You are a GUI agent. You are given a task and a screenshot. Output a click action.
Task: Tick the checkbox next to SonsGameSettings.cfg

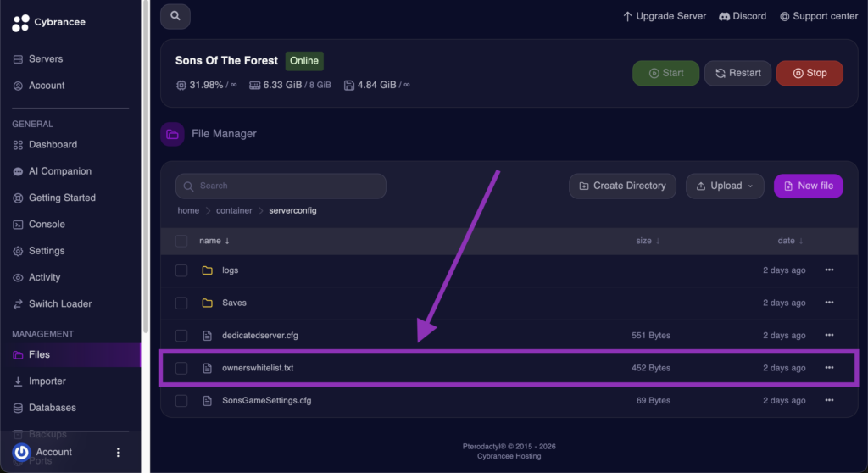coord(181,400)
